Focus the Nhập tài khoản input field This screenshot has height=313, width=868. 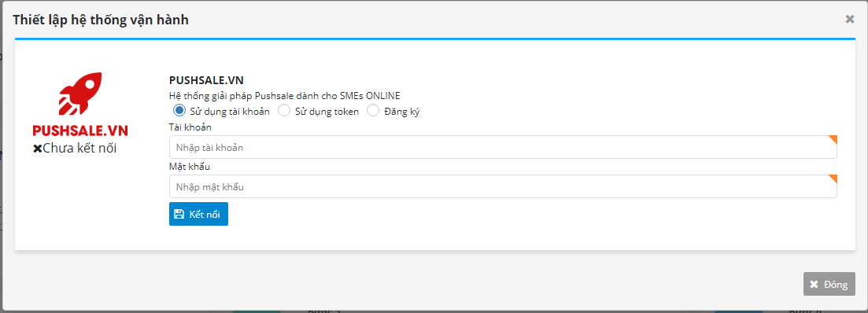tap(503, 147)
